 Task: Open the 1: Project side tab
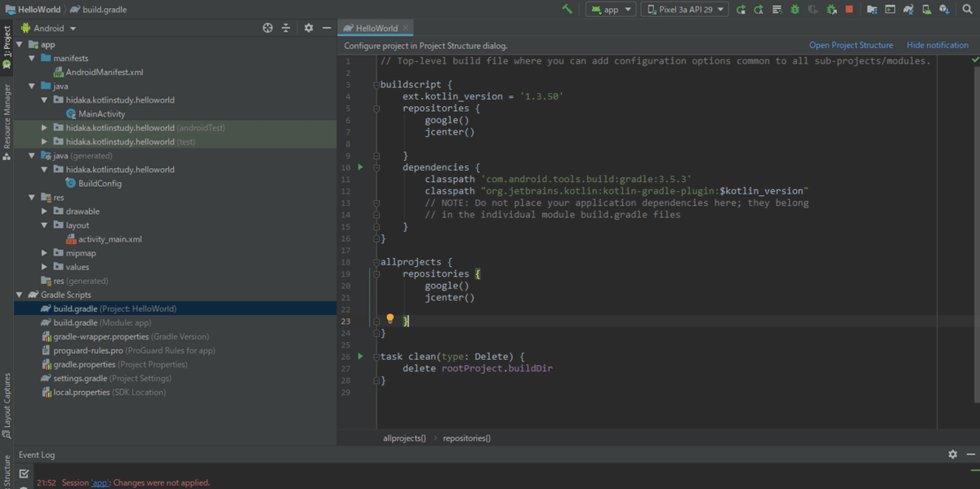pos(7,47)
